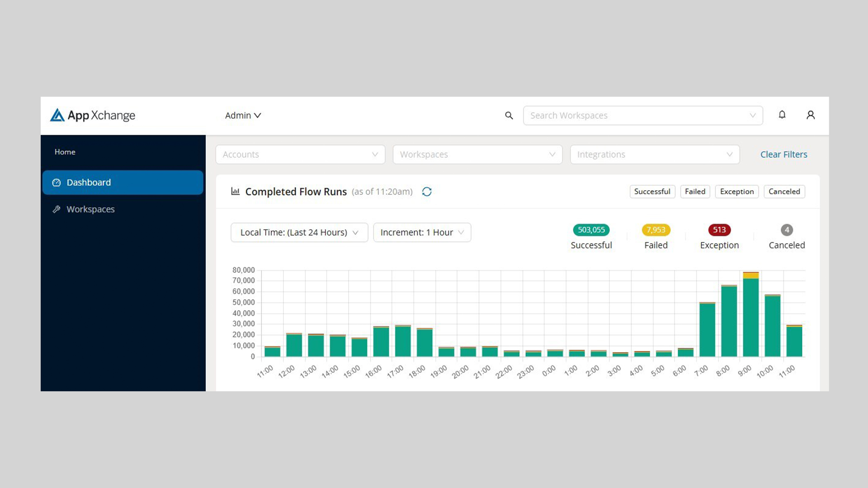
Task: Click the Clear Filters link
Action: click(783, 155)
